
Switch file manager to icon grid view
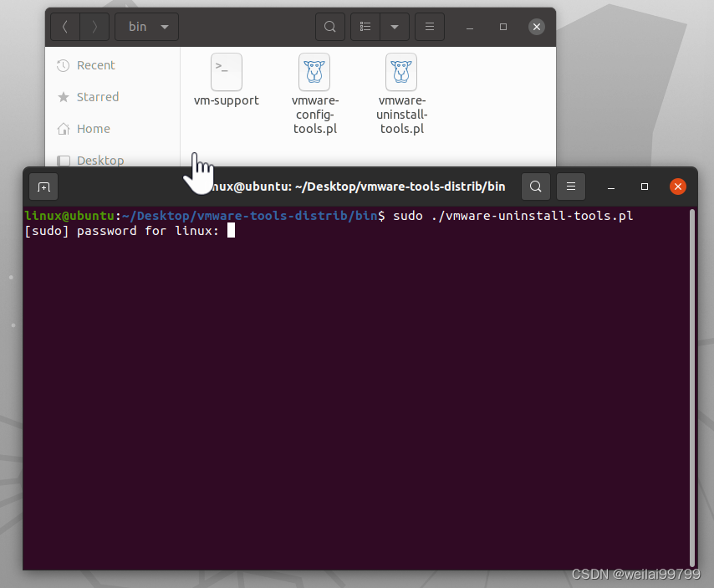point(365,26)
